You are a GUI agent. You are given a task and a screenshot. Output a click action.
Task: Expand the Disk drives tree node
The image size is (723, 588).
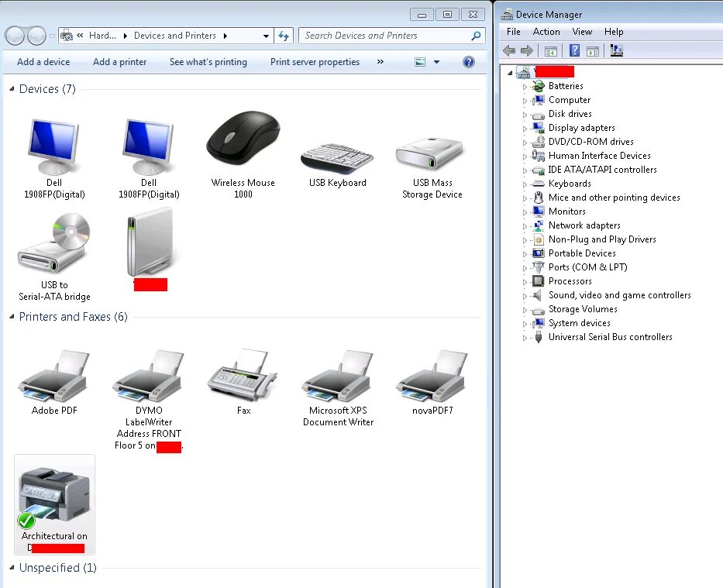click(x=525, y=115)
